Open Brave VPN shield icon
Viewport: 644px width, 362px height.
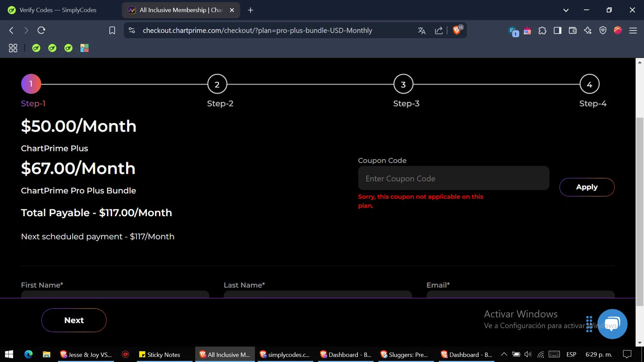click(603, 30)
